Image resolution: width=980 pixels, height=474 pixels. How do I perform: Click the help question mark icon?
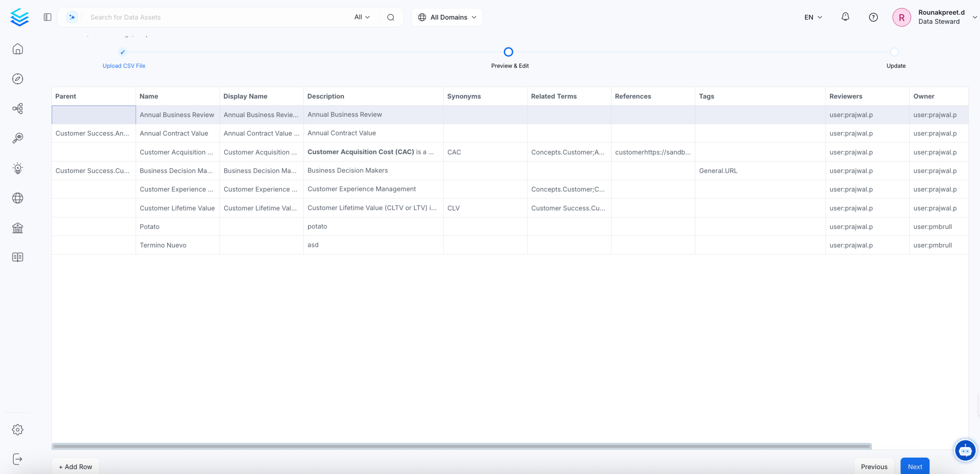[x=873, y=17]
